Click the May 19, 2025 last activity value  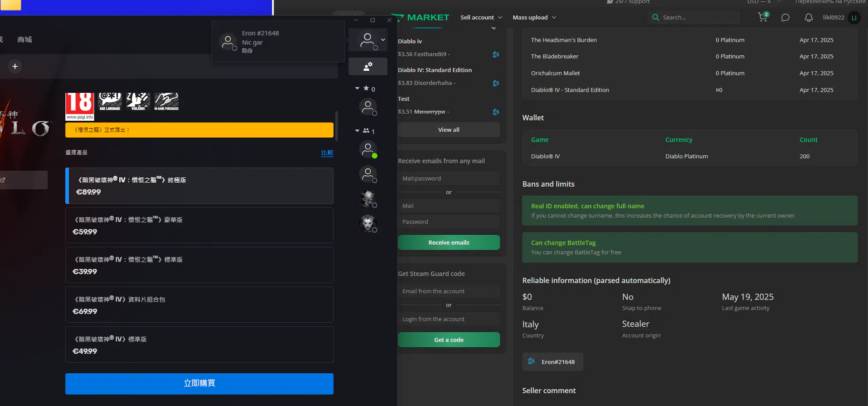click(748, 297)
